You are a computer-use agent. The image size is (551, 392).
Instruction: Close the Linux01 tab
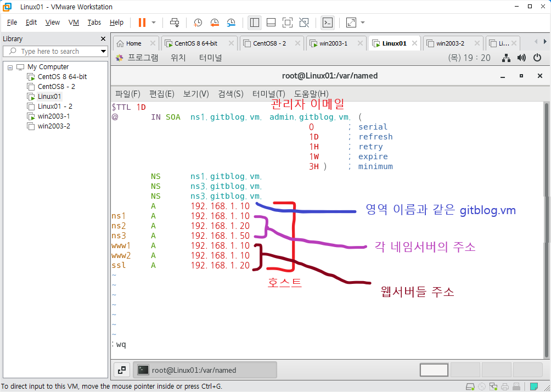click(415, 43)
